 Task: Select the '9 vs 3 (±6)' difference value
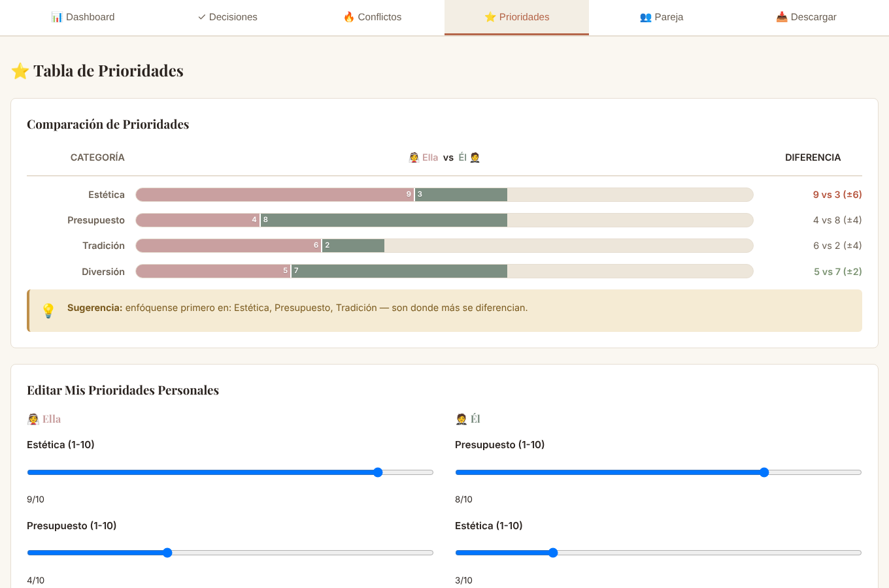(837, 195)
